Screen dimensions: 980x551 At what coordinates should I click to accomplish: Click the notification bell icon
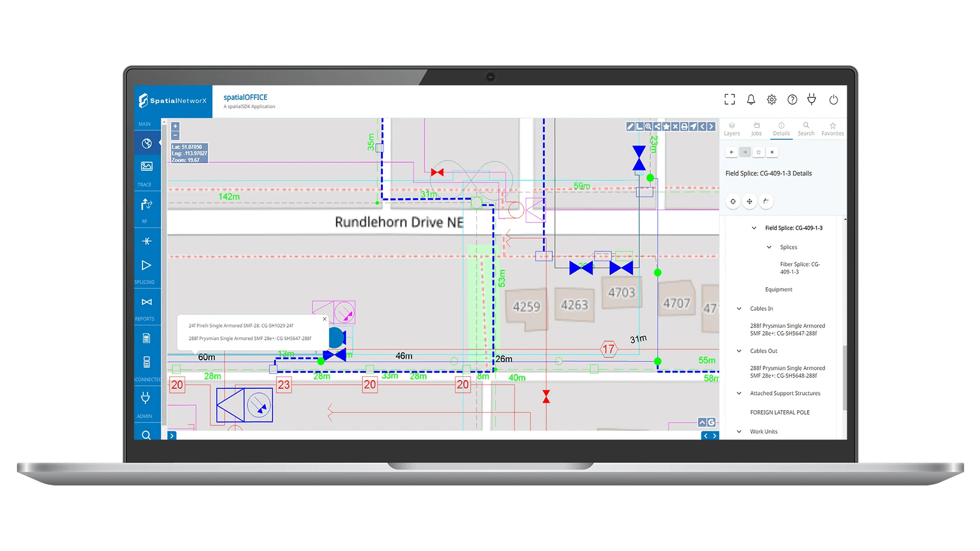pyautogui.click(x=751, y=100)
